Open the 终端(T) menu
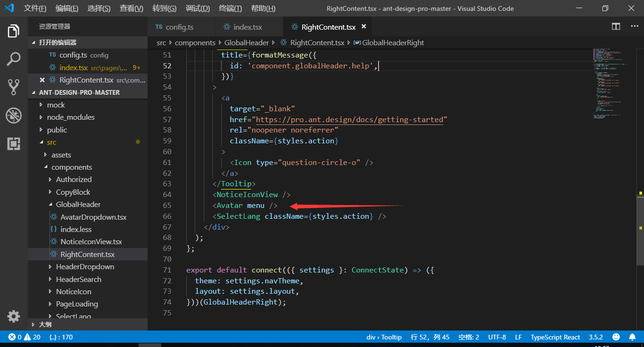The height and width of the screenshot is (347, 644). click(231, 8)
